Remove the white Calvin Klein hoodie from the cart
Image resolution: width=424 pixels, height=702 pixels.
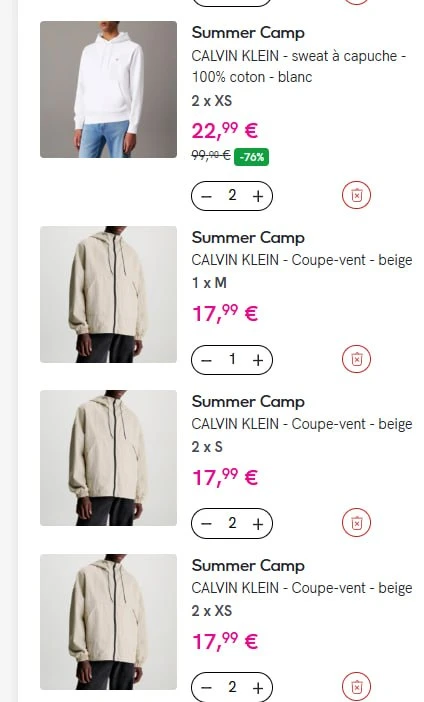(356, 195)
